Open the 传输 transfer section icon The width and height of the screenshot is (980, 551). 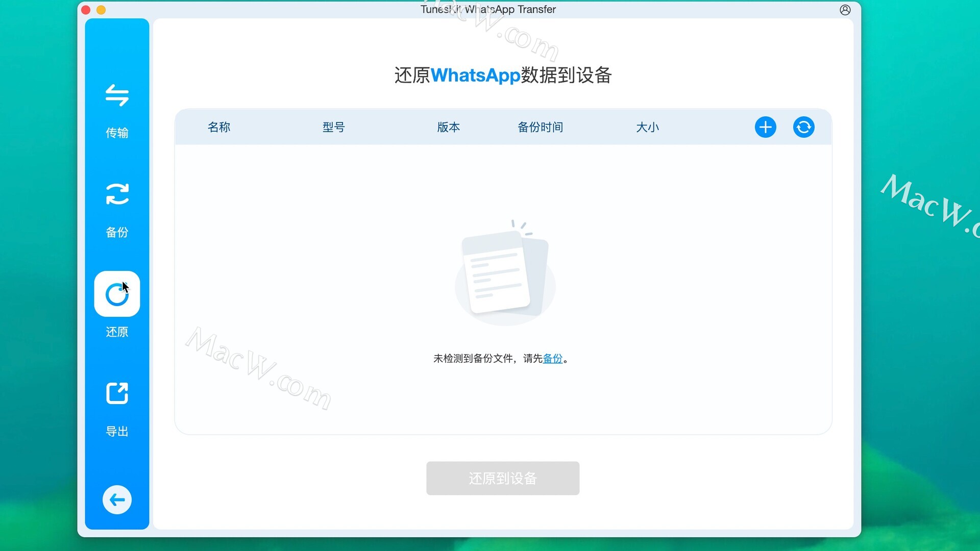point(117,95)
